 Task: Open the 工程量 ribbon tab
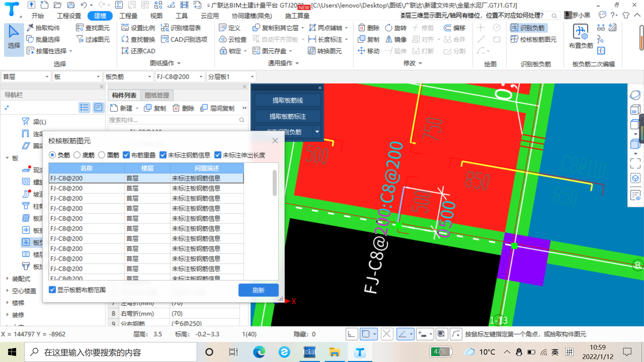(128, 16)
